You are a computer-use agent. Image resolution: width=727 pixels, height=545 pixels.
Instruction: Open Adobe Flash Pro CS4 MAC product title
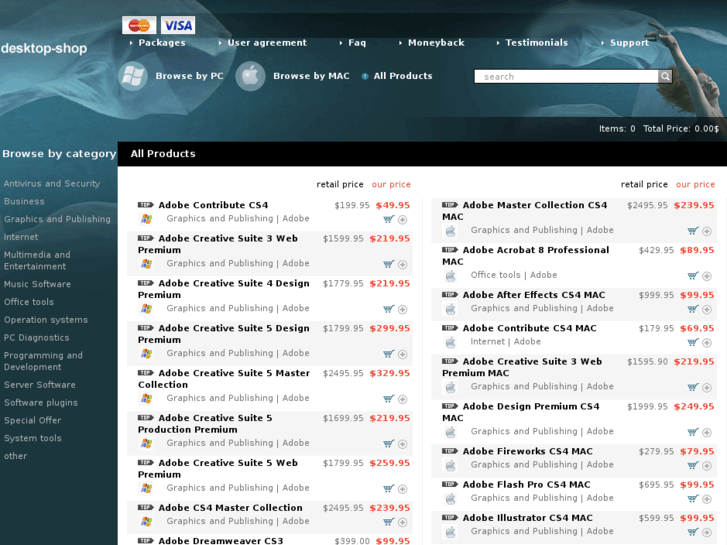[526, 485]
